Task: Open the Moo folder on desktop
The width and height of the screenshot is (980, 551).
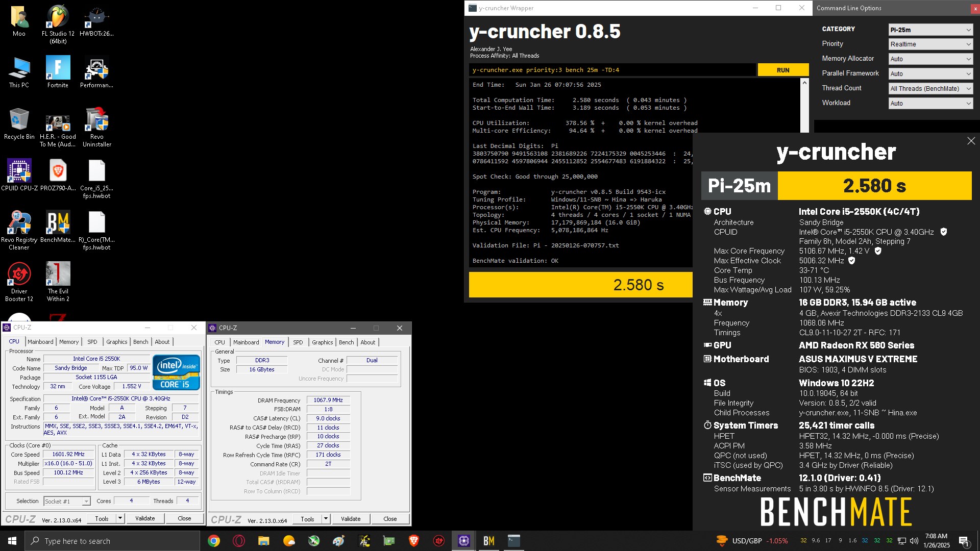Action: point(19,20)
